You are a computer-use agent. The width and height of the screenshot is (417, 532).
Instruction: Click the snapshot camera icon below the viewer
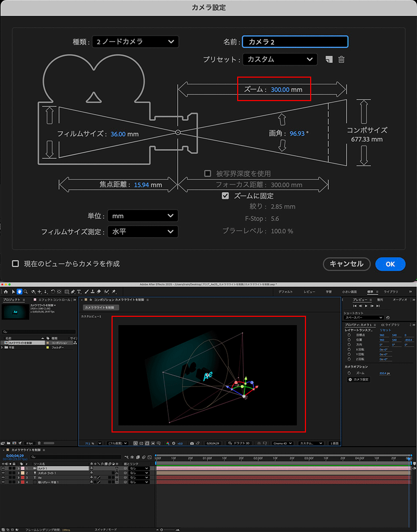(192, 443)
